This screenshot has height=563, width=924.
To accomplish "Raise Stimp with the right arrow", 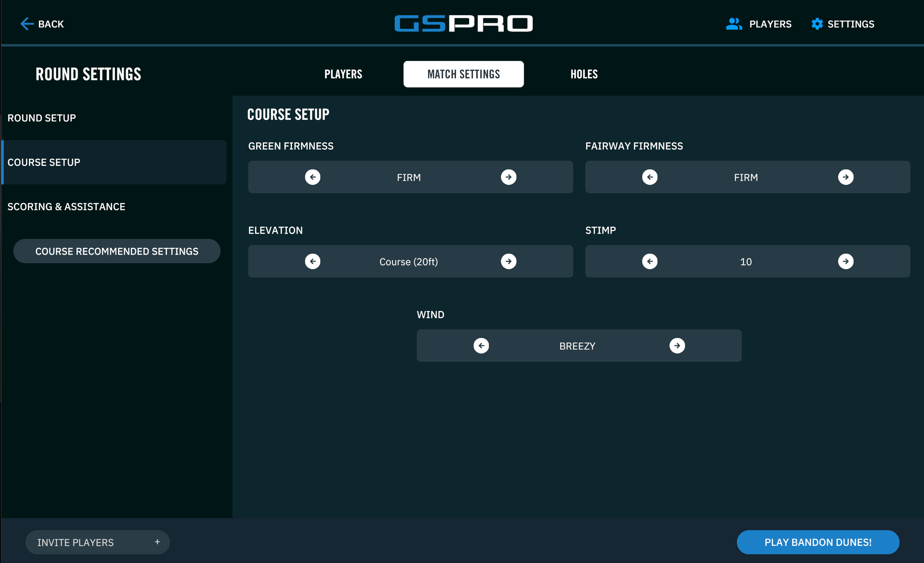I will pos(846,261).
